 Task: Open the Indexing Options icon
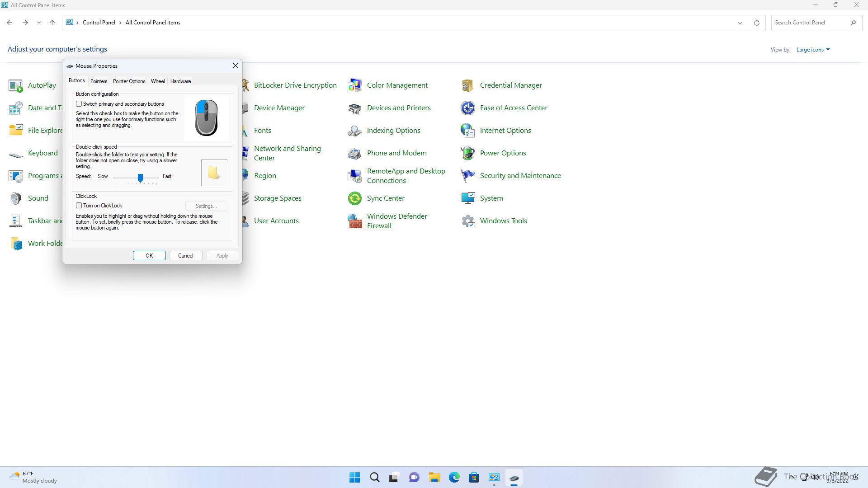click(355, 131)
